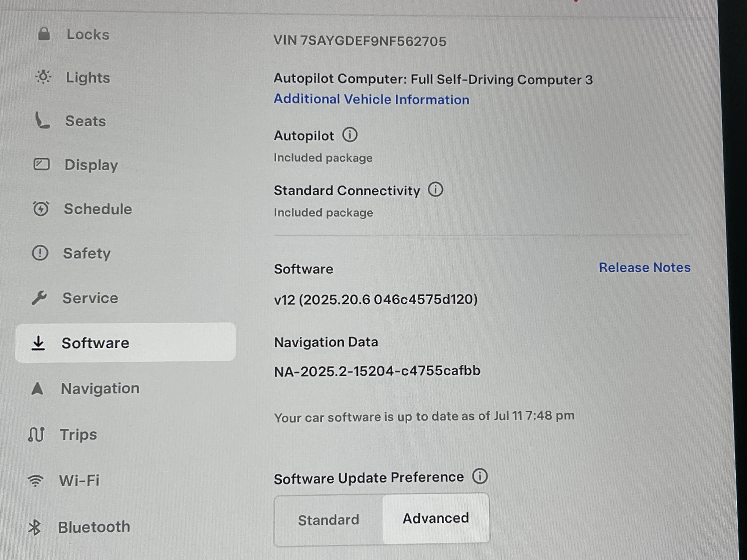Click the Display screen icon

41,164
